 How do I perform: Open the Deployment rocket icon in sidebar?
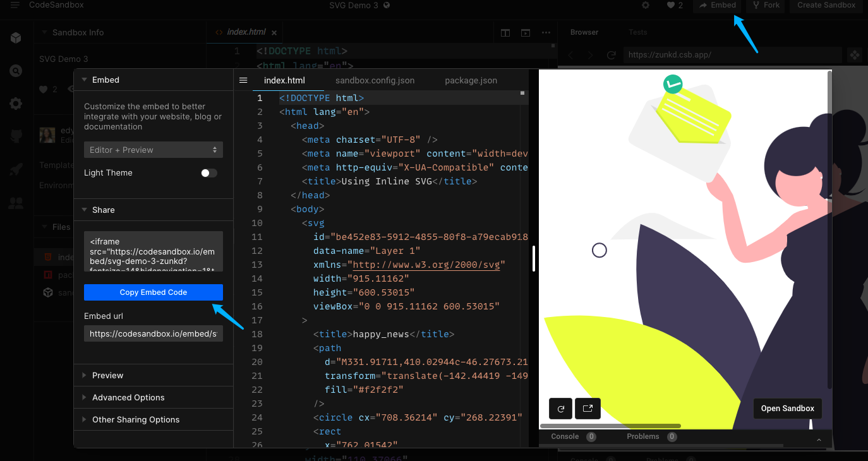pos(16,170)
